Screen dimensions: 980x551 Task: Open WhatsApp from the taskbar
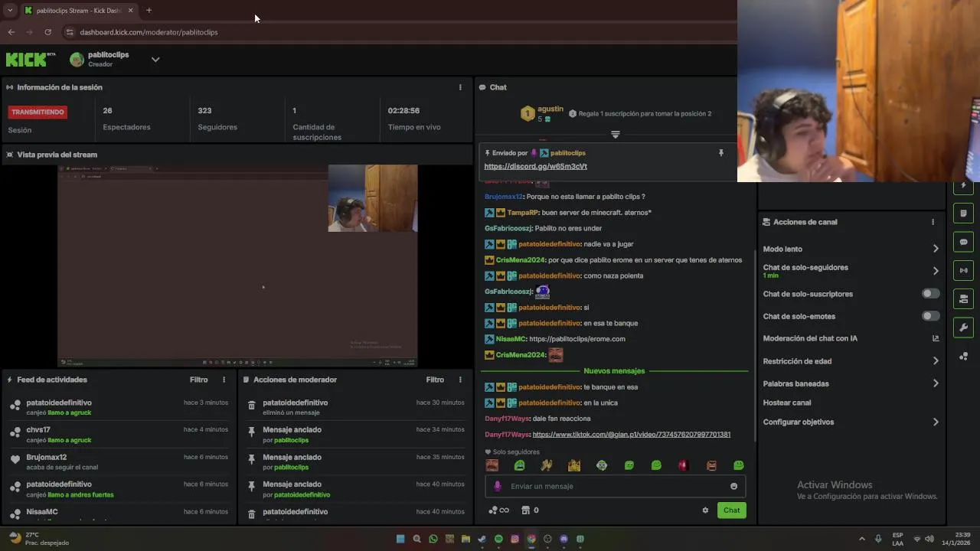coord(433,539)
